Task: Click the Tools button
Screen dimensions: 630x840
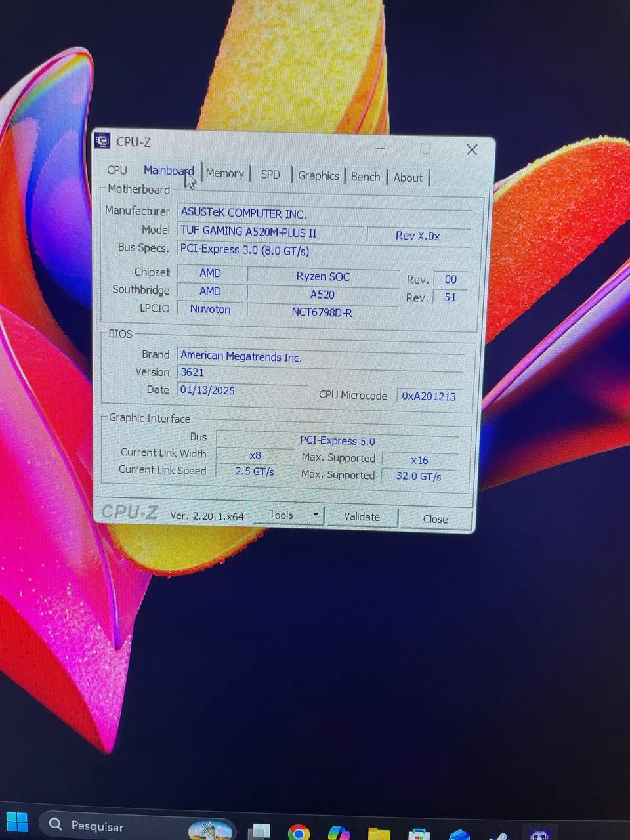Action: pyautogui.click(x=281, y=515)
